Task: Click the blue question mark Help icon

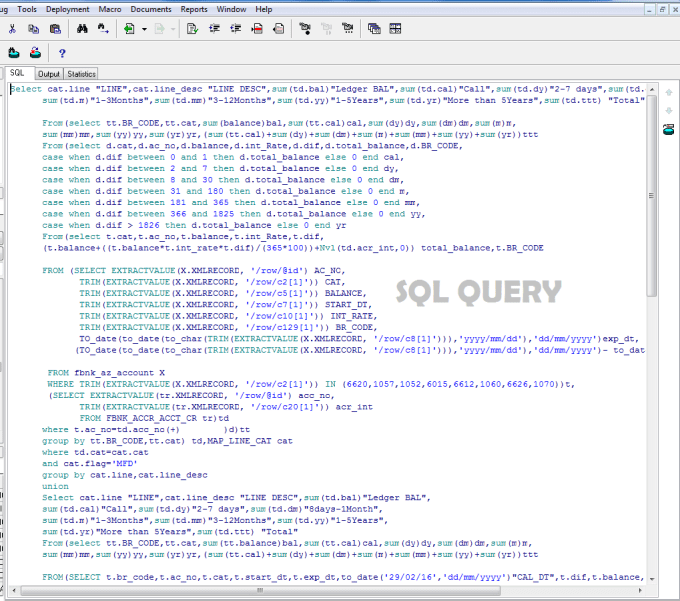Action: (x=62, y=53)
